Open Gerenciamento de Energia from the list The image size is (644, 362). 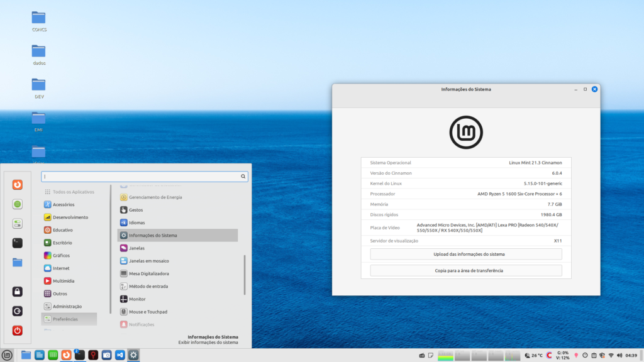[155, 197]
